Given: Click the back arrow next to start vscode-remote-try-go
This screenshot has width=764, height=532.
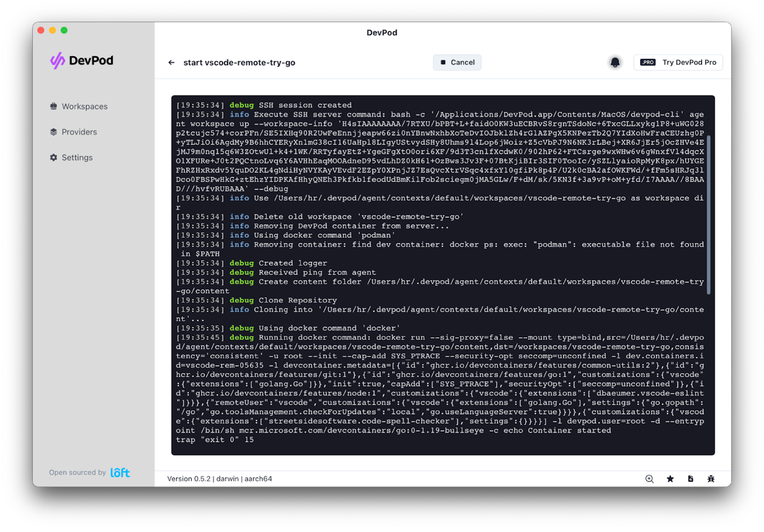Looking at the screenshot, I should point(171,62).
